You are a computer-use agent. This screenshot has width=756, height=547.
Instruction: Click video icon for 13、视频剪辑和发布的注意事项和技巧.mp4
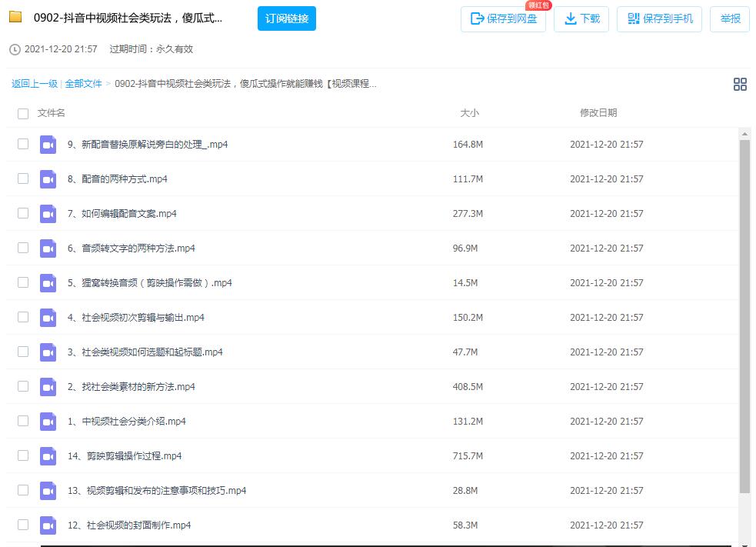click(x=48, y=491)
